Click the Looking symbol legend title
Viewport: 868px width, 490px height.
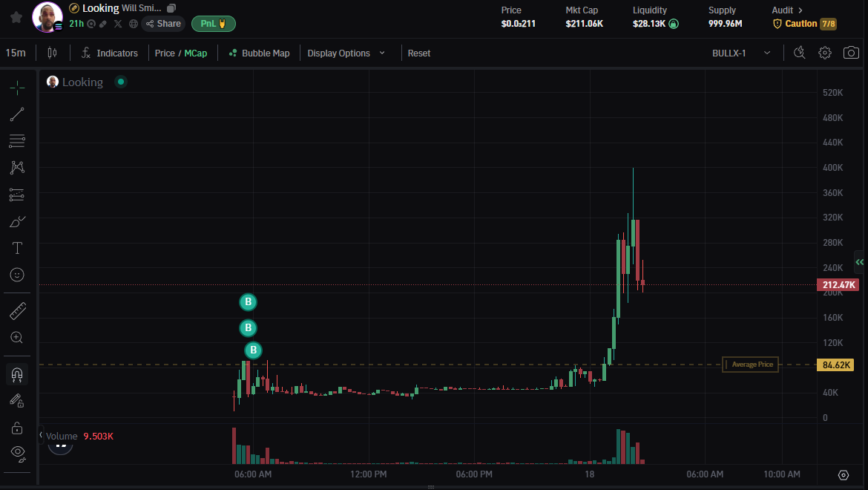82,82
